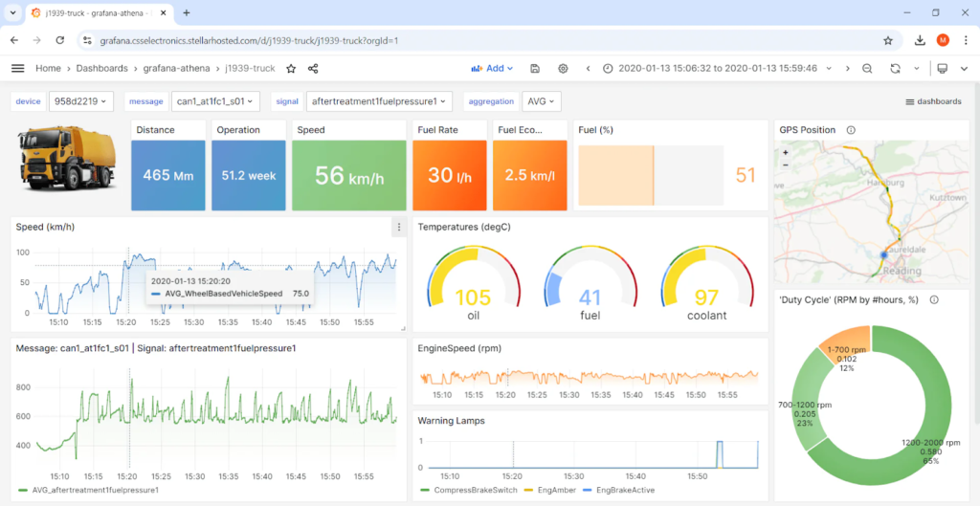Open dashboard settings gear icon
This screenshot has height=506, width=980.
point(563,69)
